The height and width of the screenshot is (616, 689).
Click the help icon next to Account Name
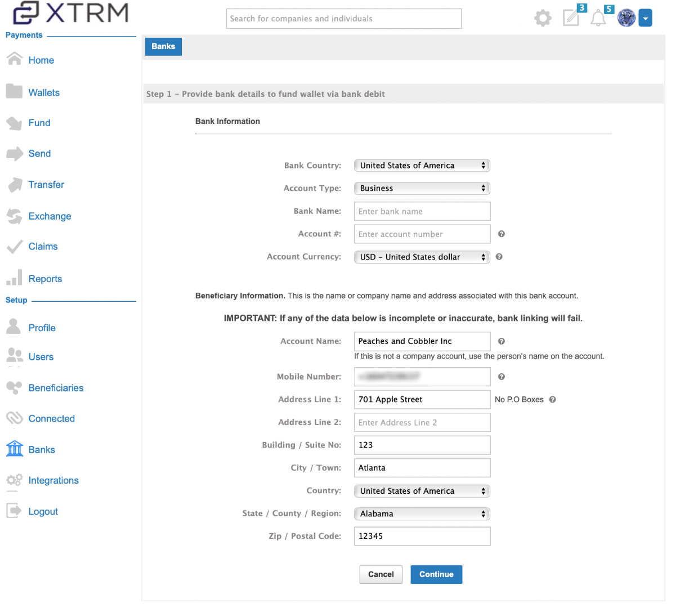click(501, 341)
